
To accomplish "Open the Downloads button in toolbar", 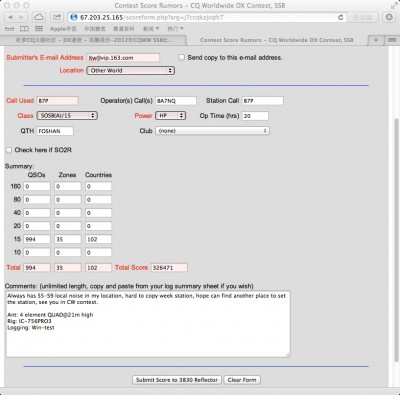I will click(x=389, y=17).
